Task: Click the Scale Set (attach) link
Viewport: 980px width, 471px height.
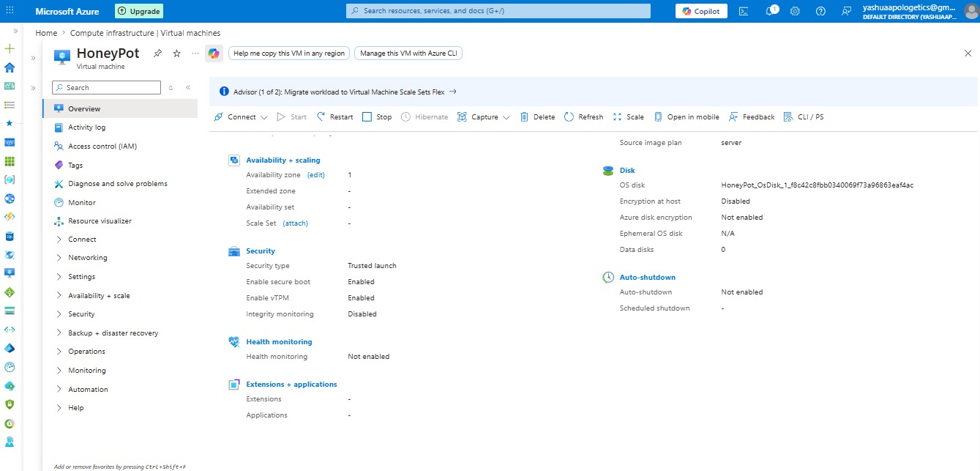Action: pos(296,223)
